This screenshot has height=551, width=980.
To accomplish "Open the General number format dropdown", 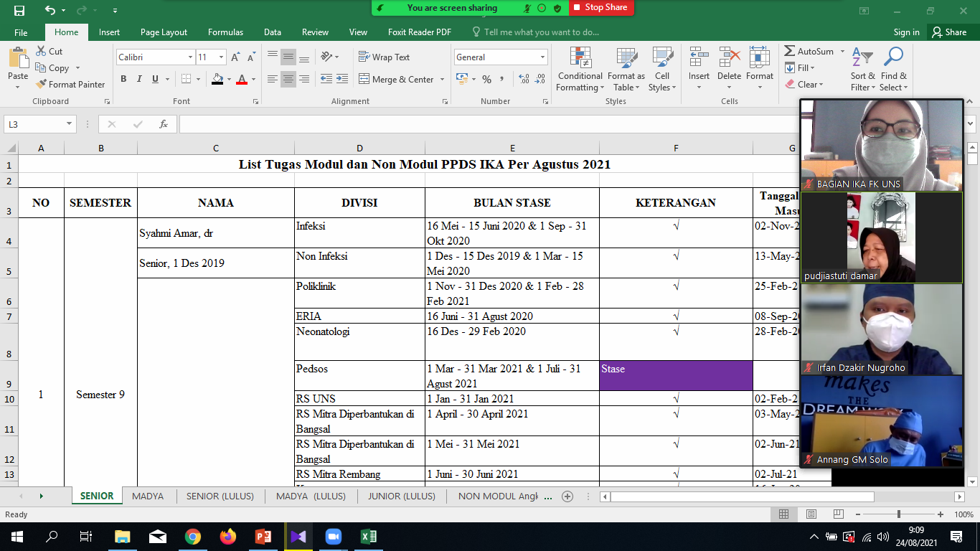I will pos(542,57).
